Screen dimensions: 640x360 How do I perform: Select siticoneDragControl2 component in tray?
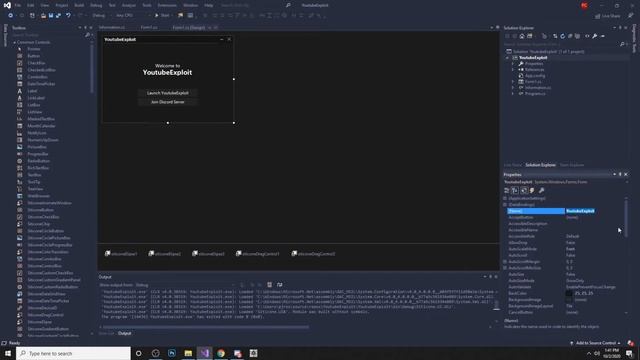[x=313, y=254]
